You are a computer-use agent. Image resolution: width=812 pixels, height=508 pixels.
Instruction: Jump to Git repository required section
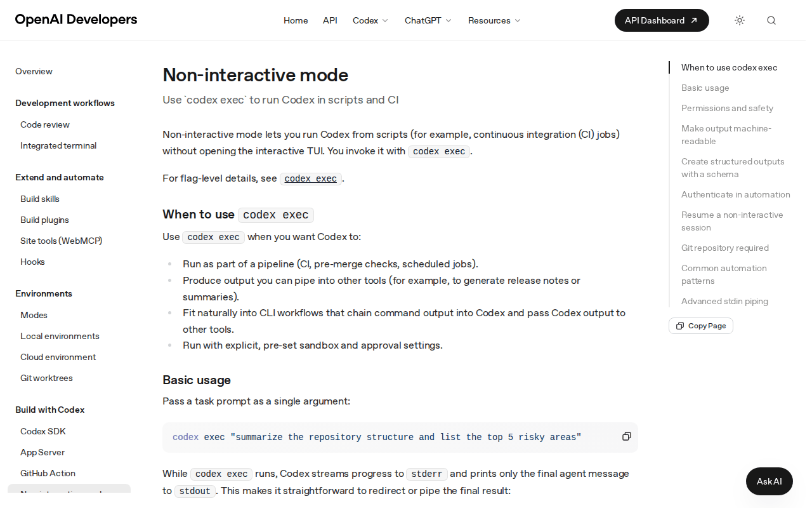pos(725,248)
